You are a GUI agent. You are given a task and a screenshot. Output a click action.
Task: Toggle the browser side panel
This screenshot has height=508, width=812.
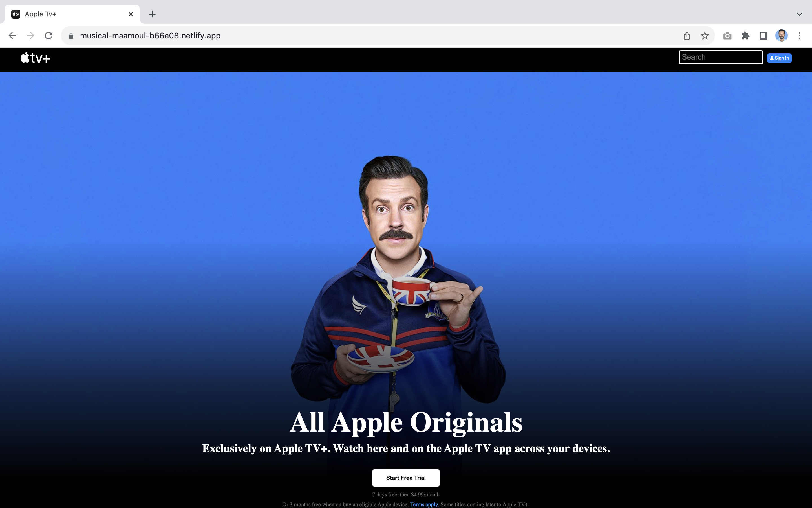tap(763, 36)
